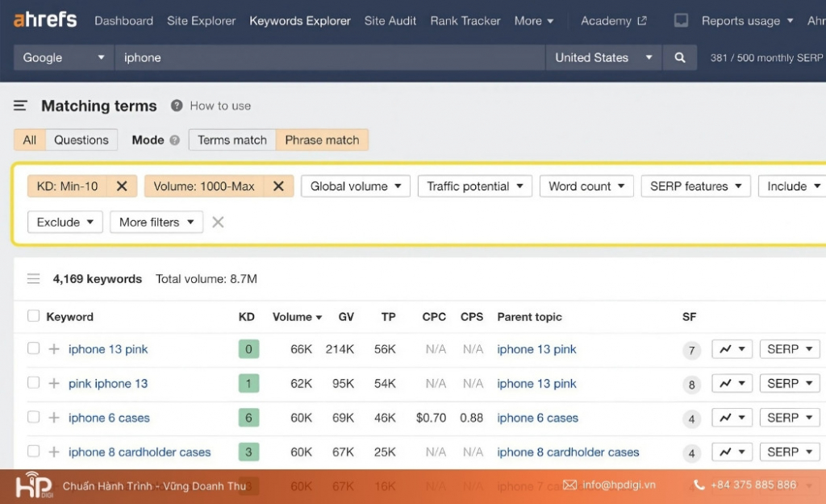Image resolution: width=826 pixels, height=504 pixels.
Task: Click the search magnifier icon
Action: point(679,57)
